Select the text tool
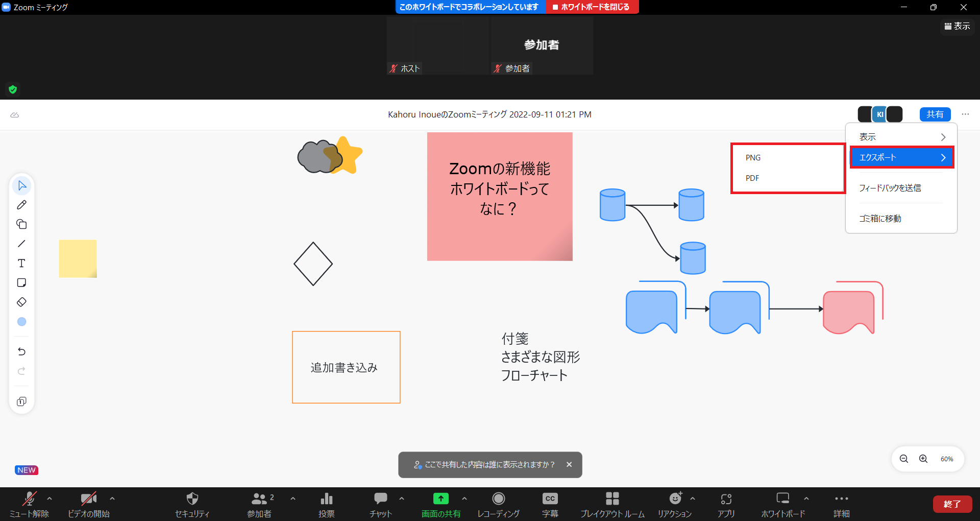The image size is (980, 521). tap(21, 263)
